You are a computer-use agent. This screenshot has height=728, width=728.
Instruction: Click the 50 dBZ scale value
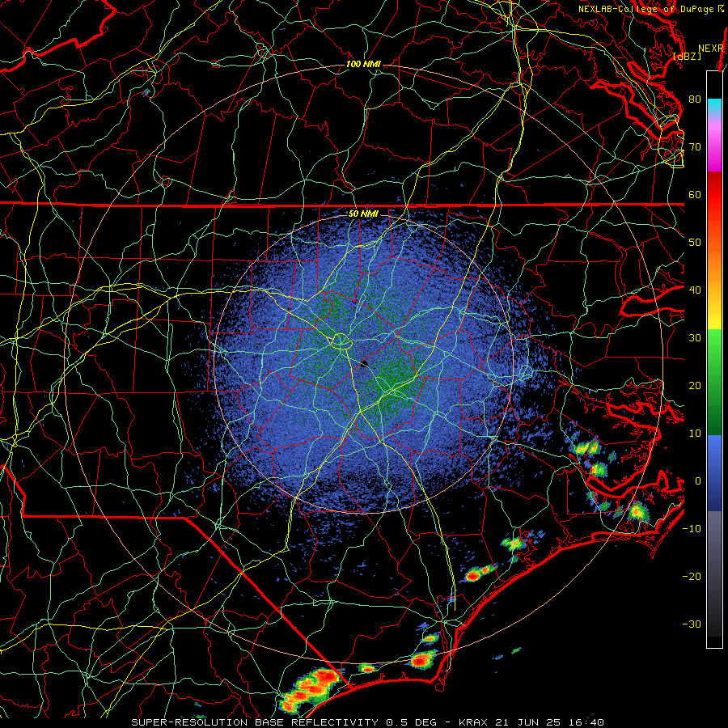[695, 243]
